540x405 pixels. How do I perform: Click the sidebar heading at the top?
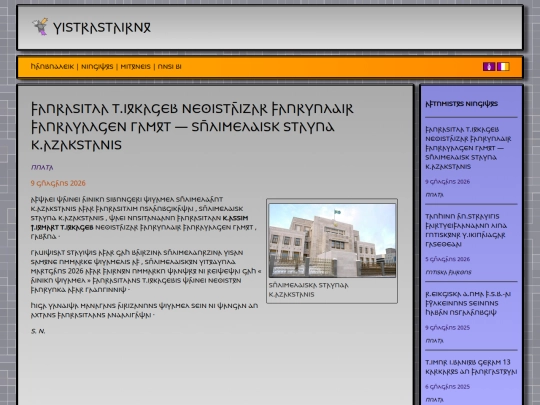pyautogui.click(x=461, y=104)
